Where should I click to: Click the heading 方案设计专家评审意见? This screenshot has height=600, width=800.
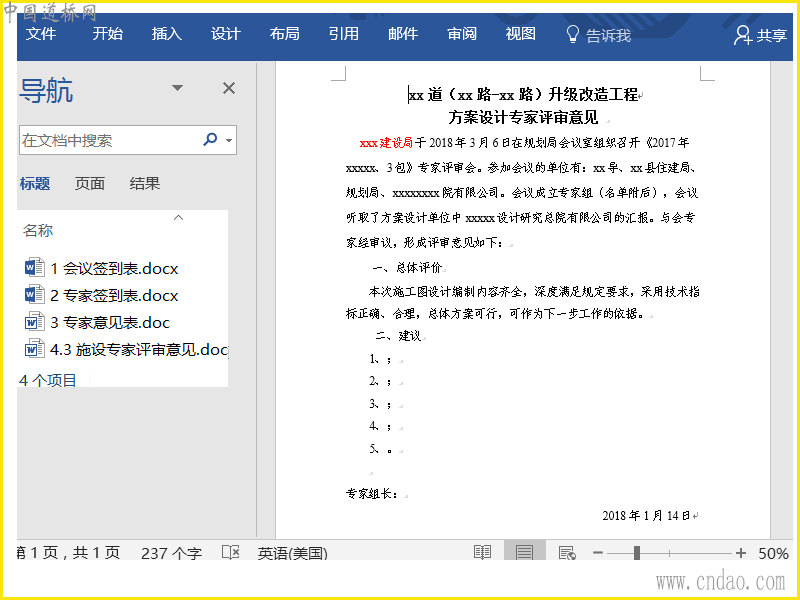point(523,117)
